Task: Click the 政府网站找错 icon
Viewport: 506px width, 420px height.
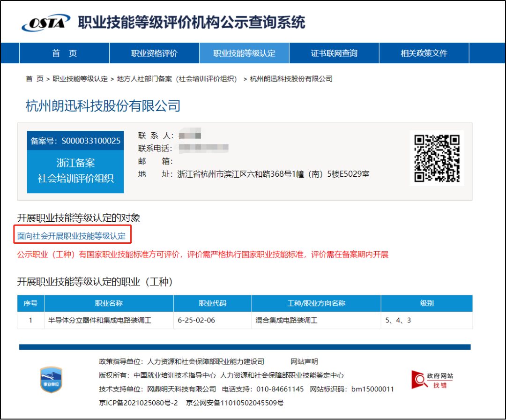Action: tap(432, 380)
